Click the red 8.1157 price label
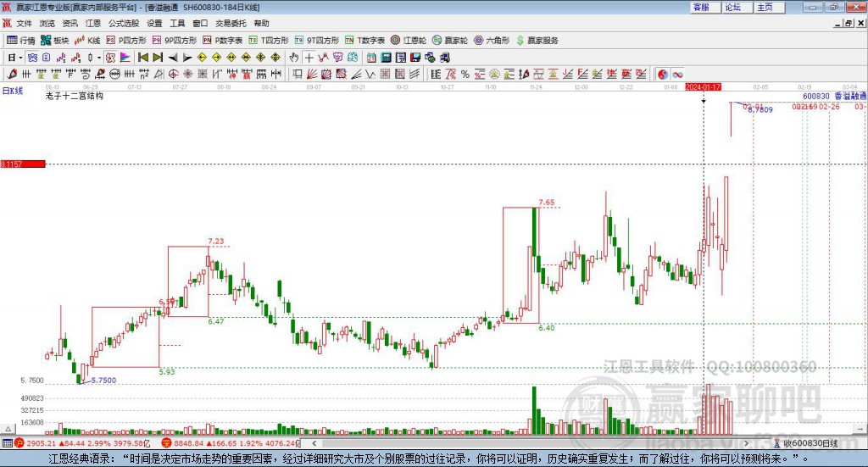The width and height of the screenshot is (868, 467). pyautogui.click(x=23, y=164)
